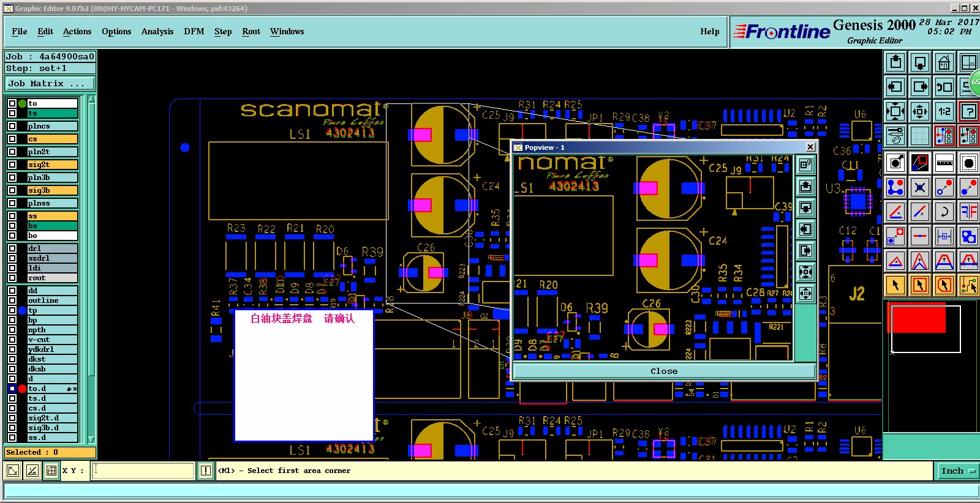Toggle the checkbox for the 'cs' layer
This screenshot has width=980, height=503.
click(12, 139)
